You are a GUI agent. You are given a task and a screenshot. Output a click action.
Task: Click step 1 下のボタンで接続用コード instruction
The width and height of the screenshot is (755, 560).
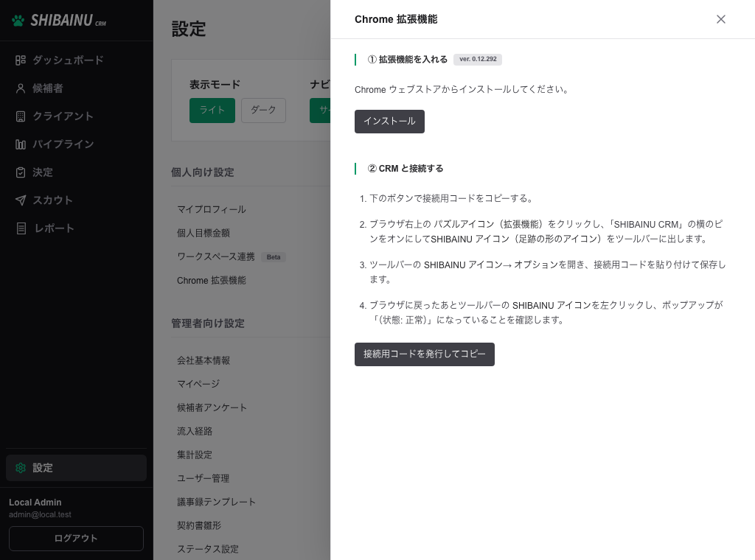click(x=451, y=199)
